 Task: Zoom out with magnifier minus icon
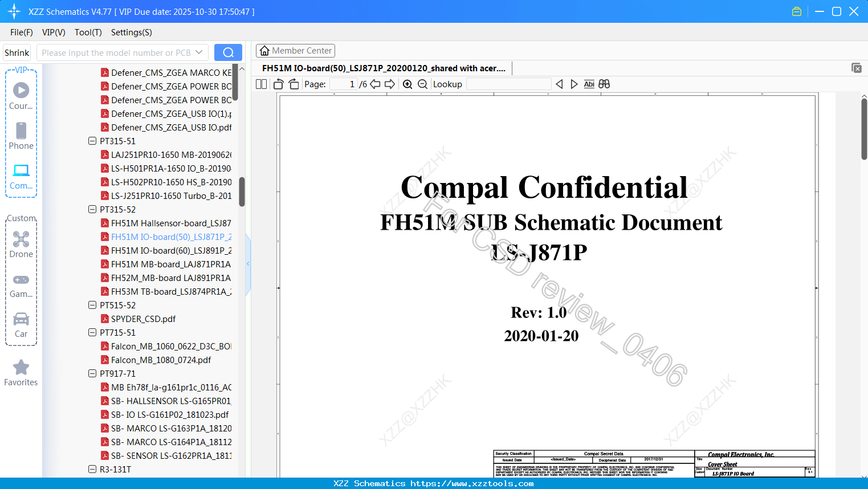pos(422,84)
